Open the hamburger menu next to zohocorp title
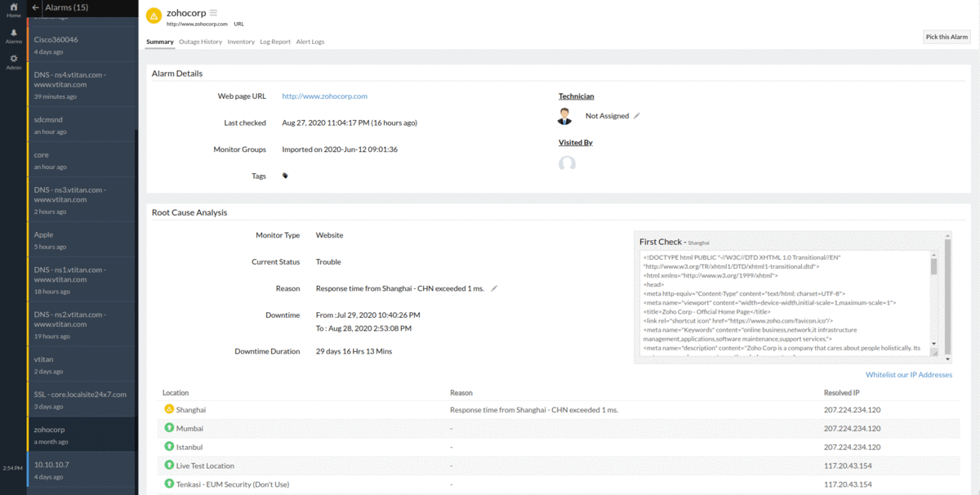Screen dimensions: 980x495 [213, 12]
